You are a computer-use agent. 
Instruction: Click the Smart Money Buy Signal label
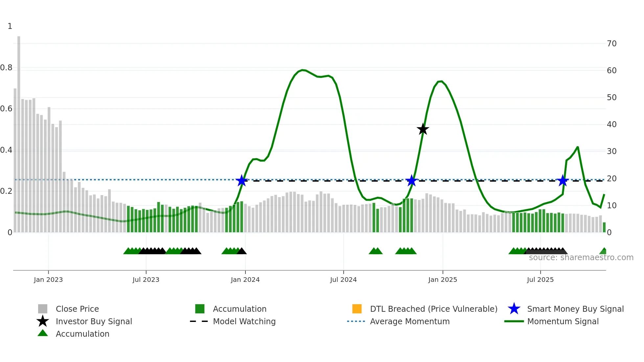(x=575, y=309)
